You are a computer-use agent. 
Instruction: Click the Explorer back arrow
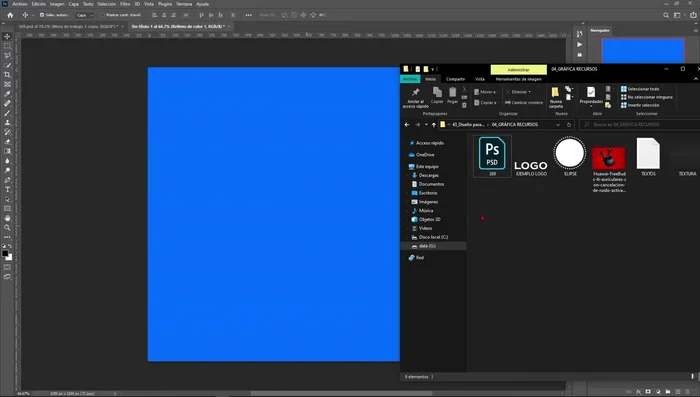click(x=407, y=125)
